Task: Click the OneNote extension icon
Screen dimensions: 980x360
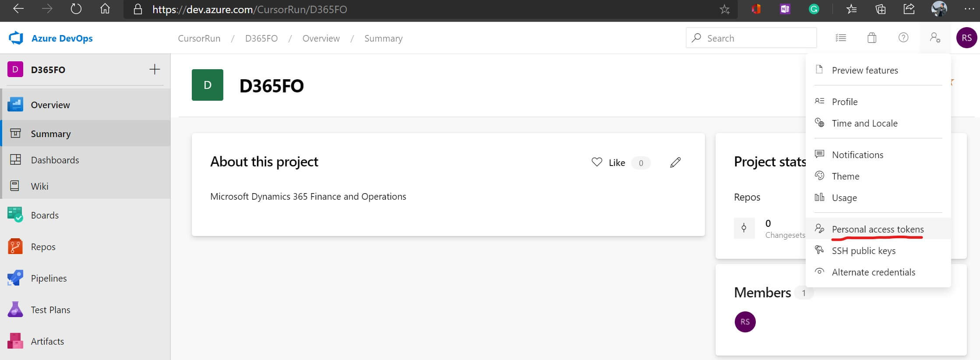Action: coord(785,9)
